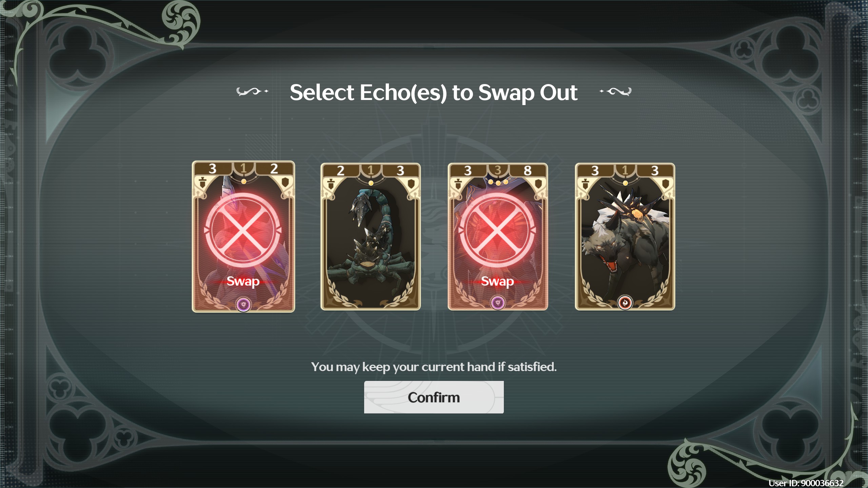Click shield defense icon on wolf card
The height and width of the screenshot is (488, 868).
click(x=665, y=184)
